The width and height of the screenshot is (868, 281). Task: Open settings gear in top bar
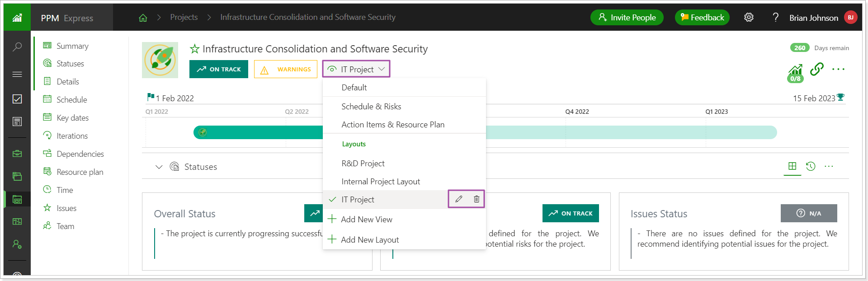tap(749, 17)
